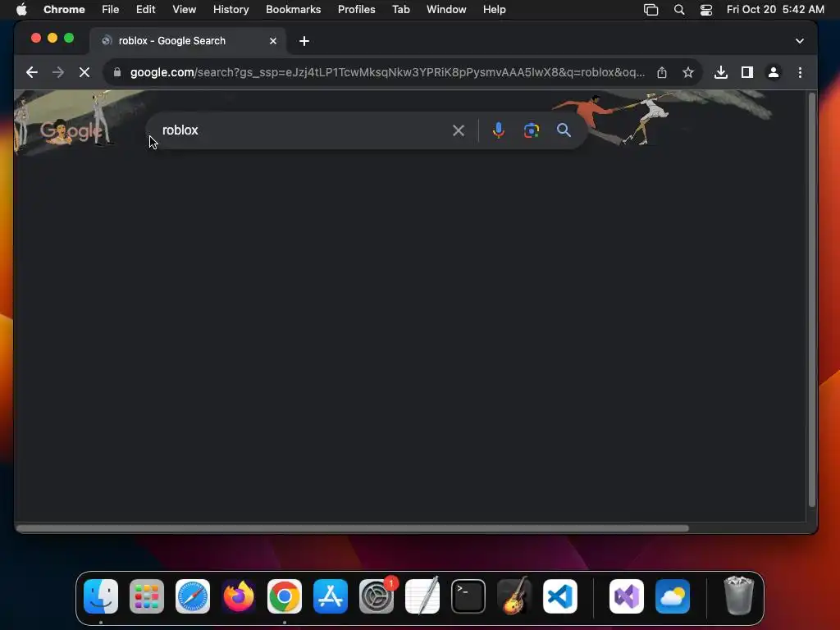This screenshot has height=630, width=840.
Task: Toggle the Chrome side panel
Action: 747,72
